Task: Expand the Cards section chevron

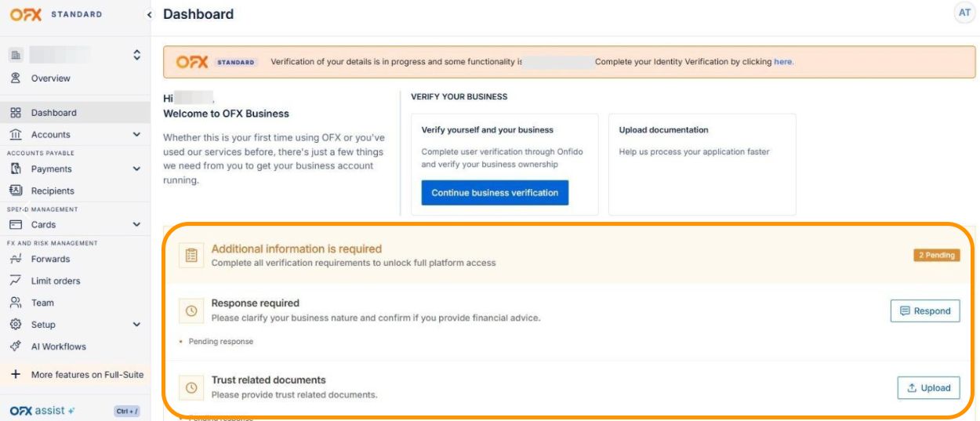Action: [x=136, y=225]
